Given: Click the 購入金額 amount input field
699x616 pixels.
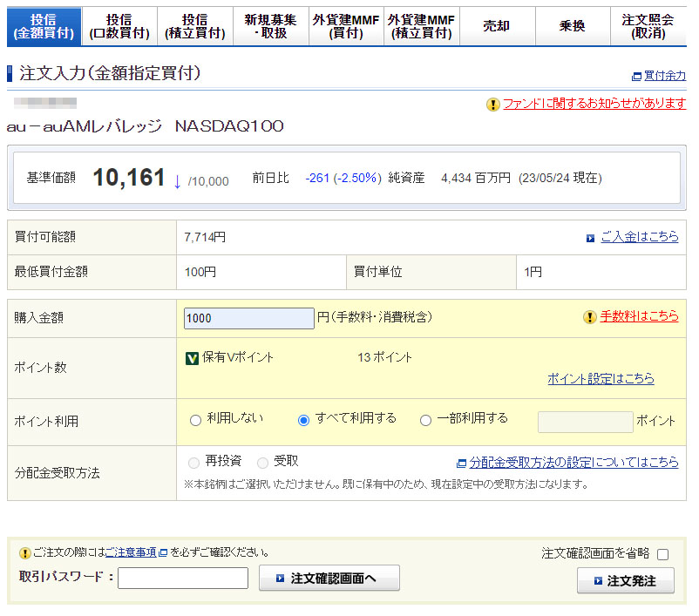Looking at the screenshot, I should click(x=249, y=319).
